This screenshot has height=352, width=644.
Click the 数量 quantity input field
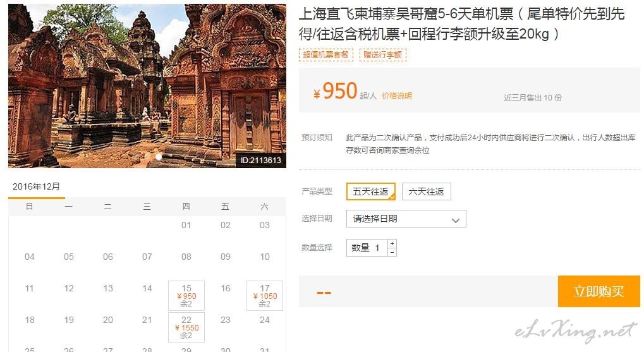pos(367,248)
